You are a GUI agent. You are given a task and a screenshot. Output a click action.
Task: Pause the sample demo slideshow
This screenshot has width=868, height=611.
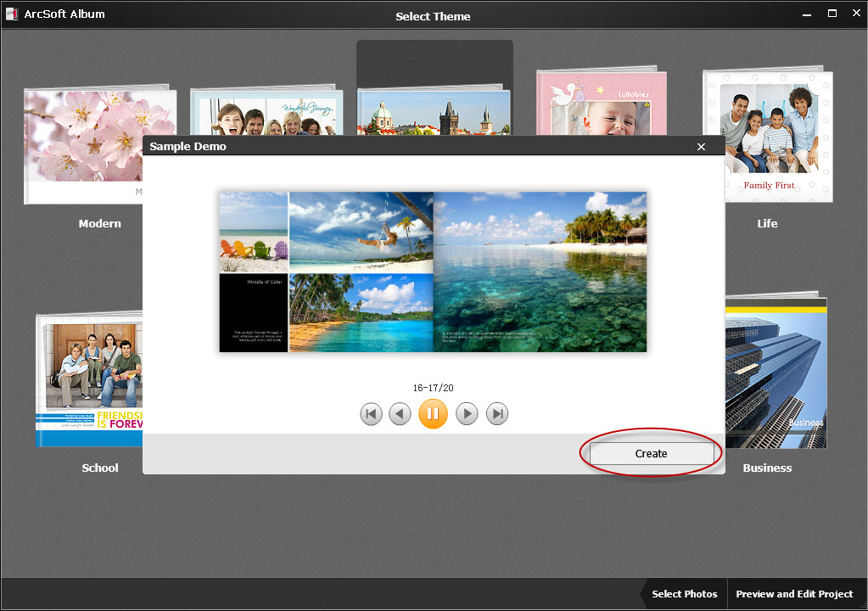click(433, 414)
